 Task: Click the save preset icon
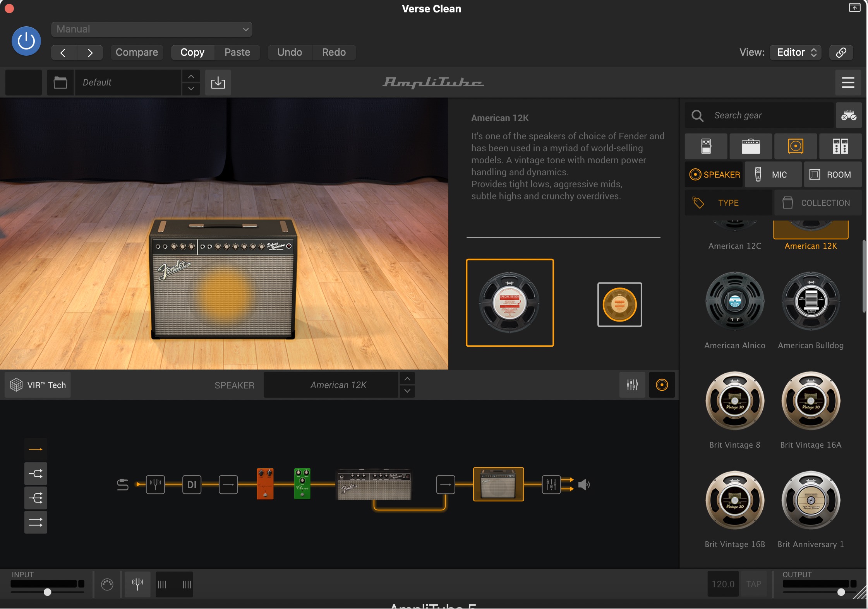pyautogui.click(x=218, y=82)
